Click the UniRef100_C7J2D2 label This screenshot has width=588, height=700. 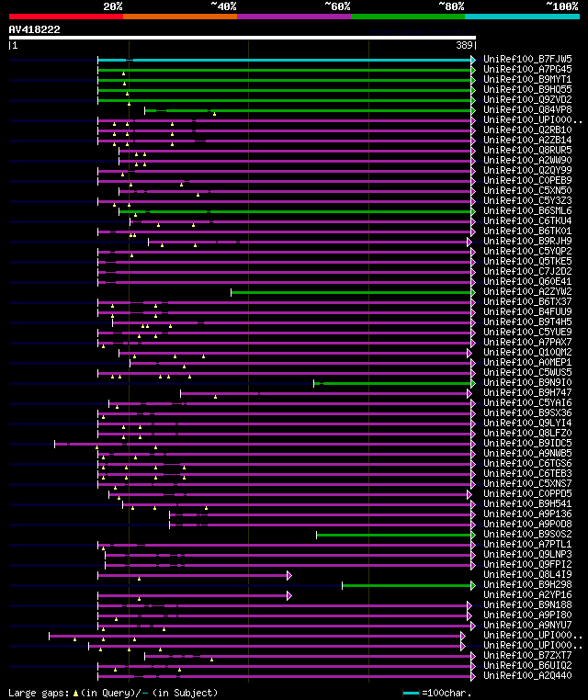(x=527, y=271)
